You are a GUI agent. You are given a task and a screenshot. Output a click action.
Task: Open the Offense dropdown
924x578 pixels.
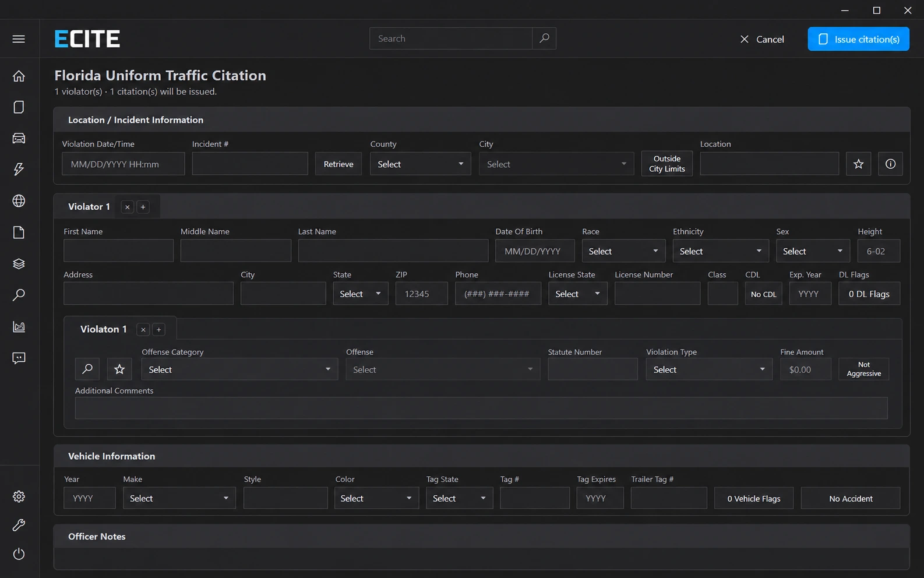(443, 369)
